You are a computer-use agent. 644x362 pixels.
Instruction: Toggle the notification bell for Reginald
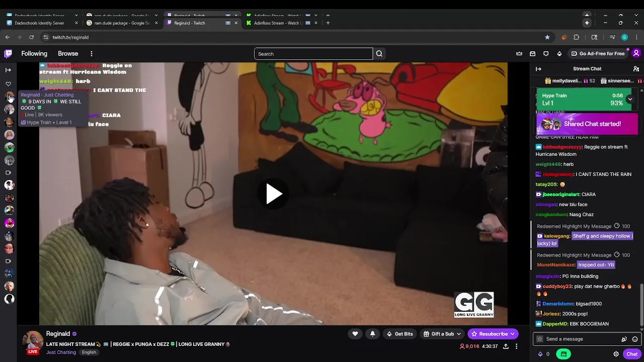pyautogui.click(x=372, y=334)
